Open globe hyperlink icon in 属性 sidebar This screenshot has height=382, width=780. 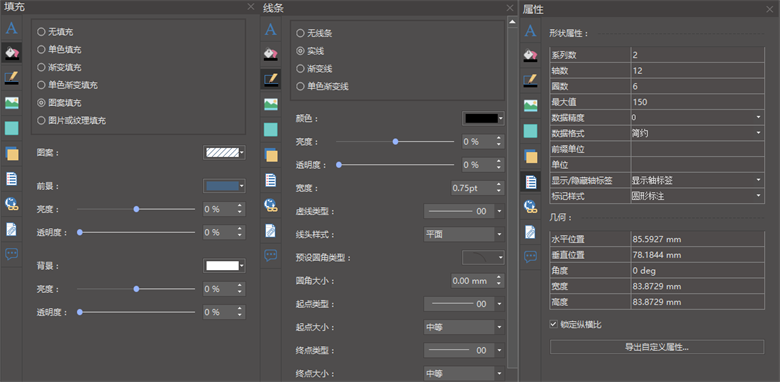[x=531, y=207]
